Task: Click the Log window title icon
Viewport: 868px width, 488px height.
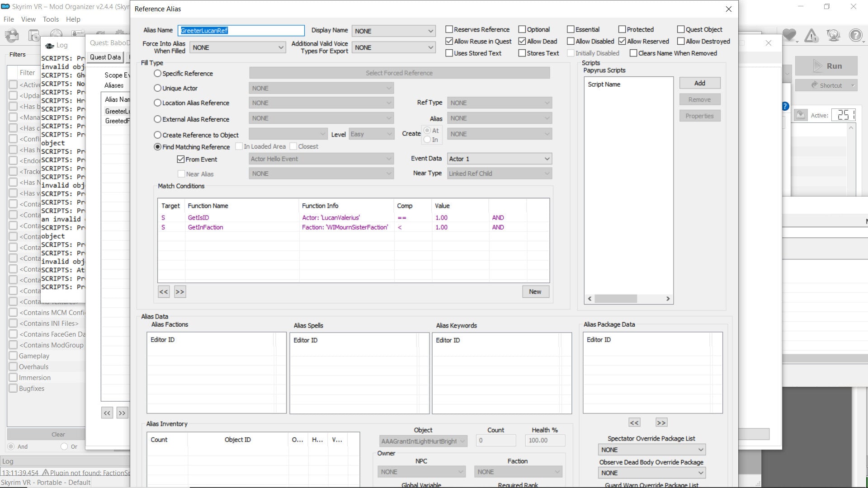Action: (x=49, y=45)
